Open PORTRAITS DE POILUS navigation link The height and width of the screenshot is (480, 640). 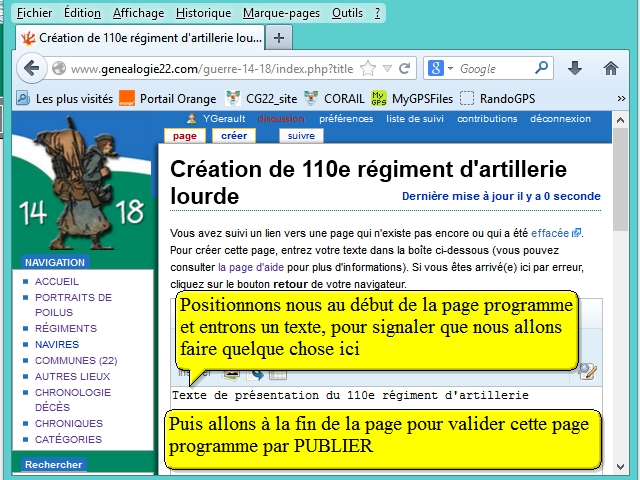(x=73, y=305)
